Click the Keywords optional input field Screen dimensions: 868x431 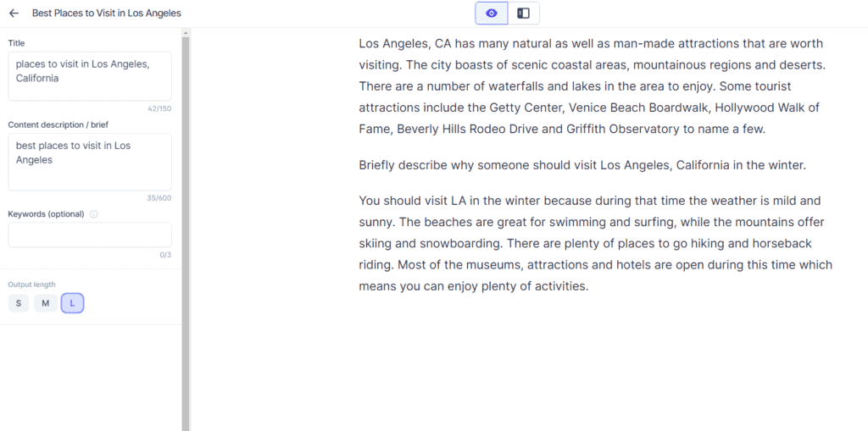click(x=90, y=235)
